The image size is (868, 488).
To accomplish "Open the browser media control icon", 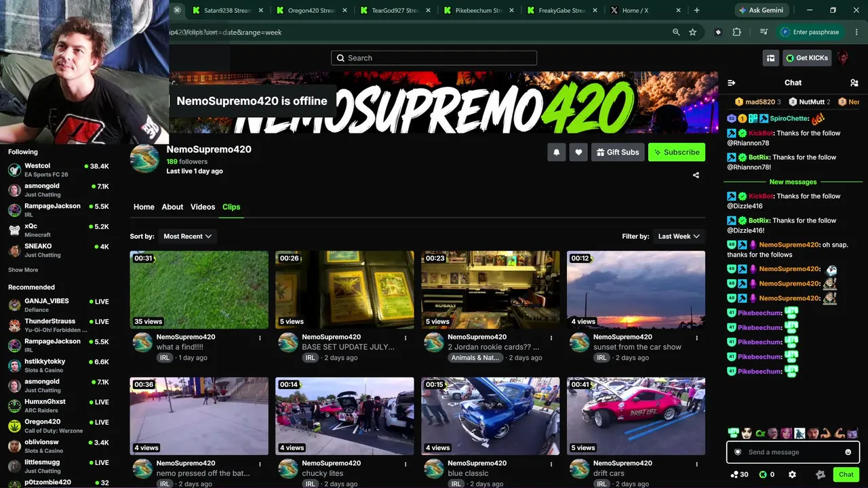I will (x=764, y=32).
